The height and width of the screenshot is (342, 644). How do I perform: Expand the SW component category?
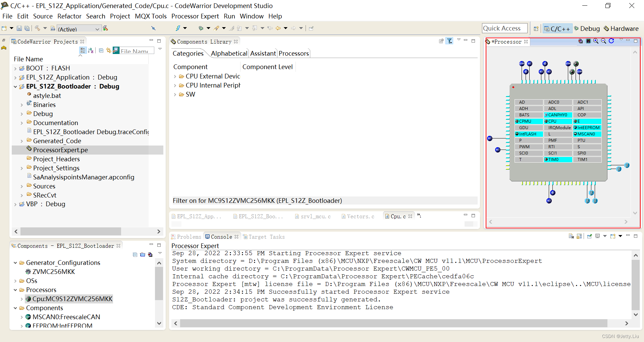175,95
